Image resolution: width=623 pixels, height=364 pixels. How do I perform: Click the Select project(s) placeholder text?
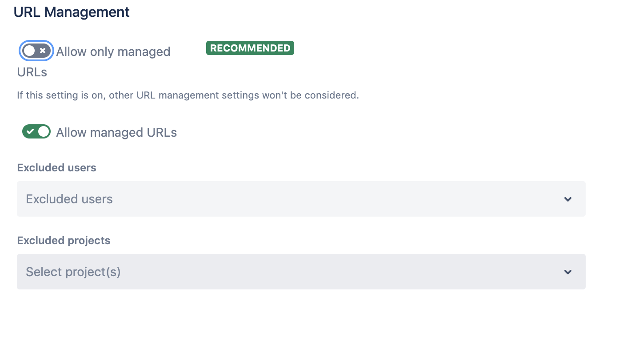(x=73, y=272)
